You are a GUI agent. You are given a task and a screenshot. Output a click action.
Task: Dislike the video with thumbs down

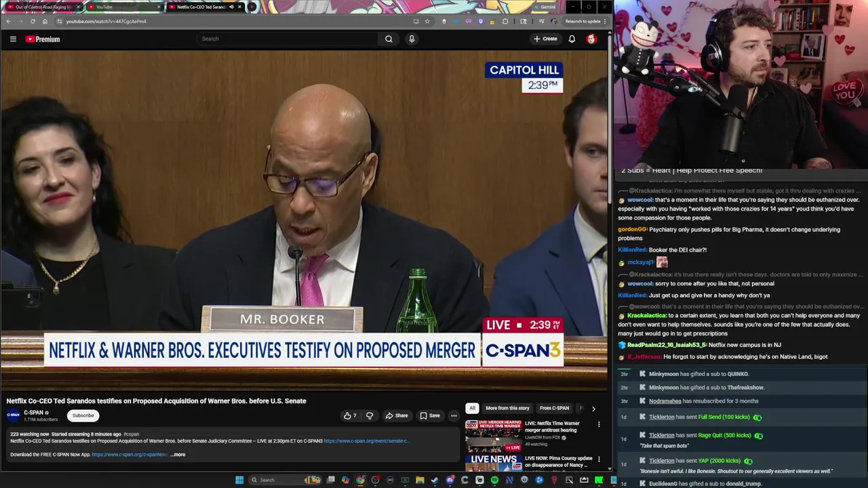[x=370, y=415]
